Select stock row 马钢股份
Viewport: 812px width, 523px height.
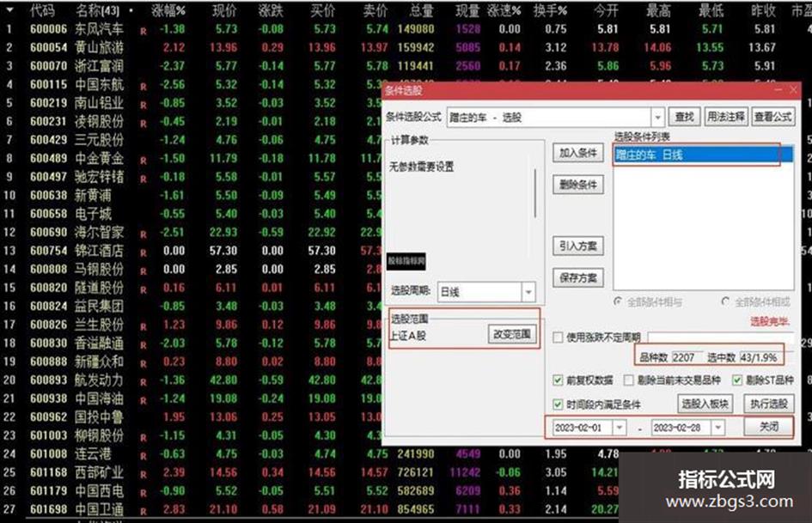[x=100, y=270]
